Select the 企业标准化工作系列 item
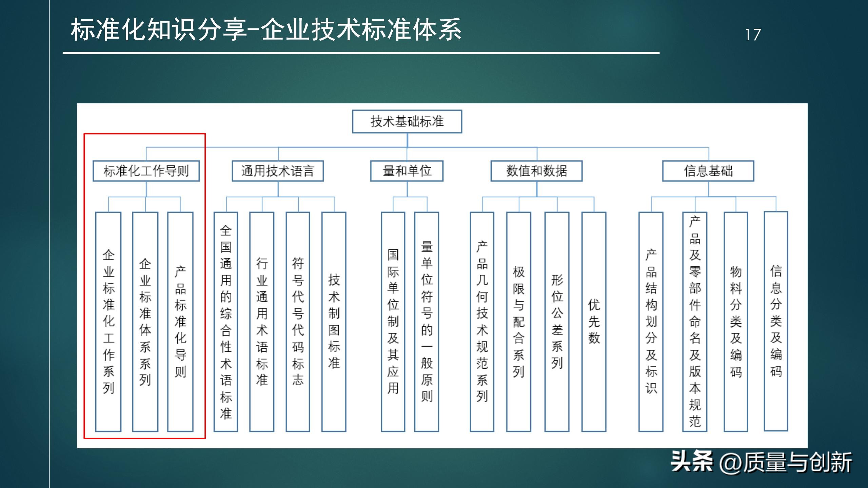 tap(108, 322)
